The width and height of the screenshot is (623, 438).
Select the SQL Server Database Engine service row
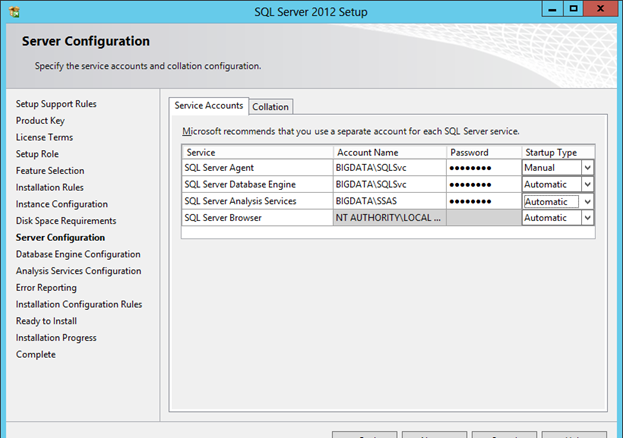pyautogui.click(x=257, y=184)
